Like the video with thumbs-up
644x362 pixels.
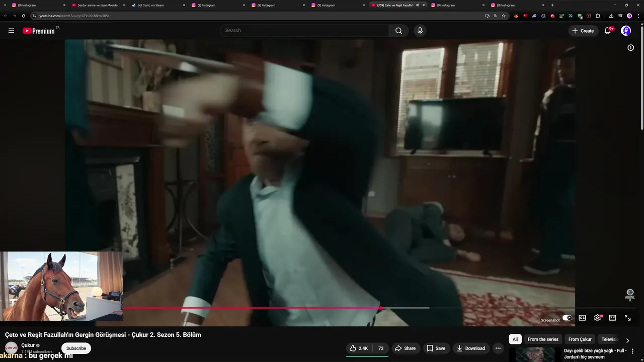pyautogui.click(x=359, y=348)
